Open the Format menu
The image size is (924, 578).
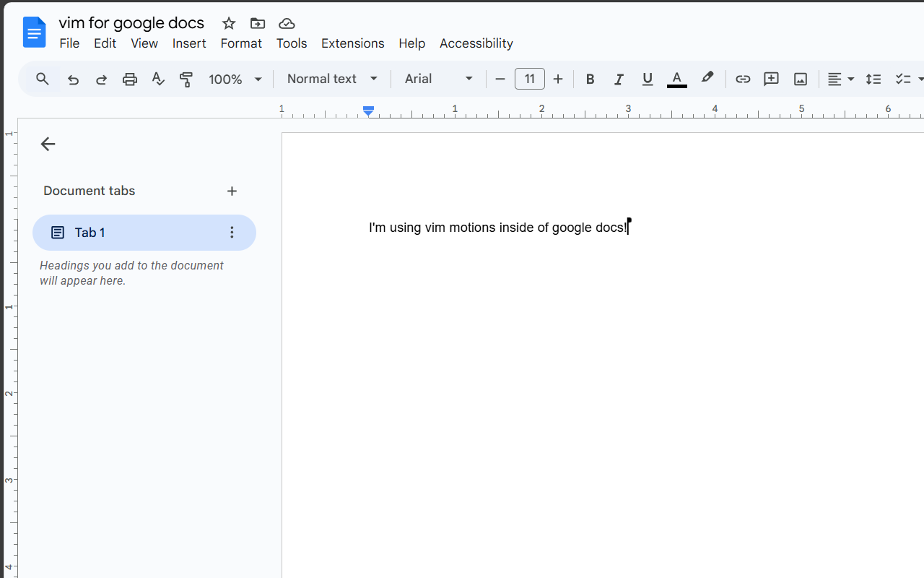(241, 43)
